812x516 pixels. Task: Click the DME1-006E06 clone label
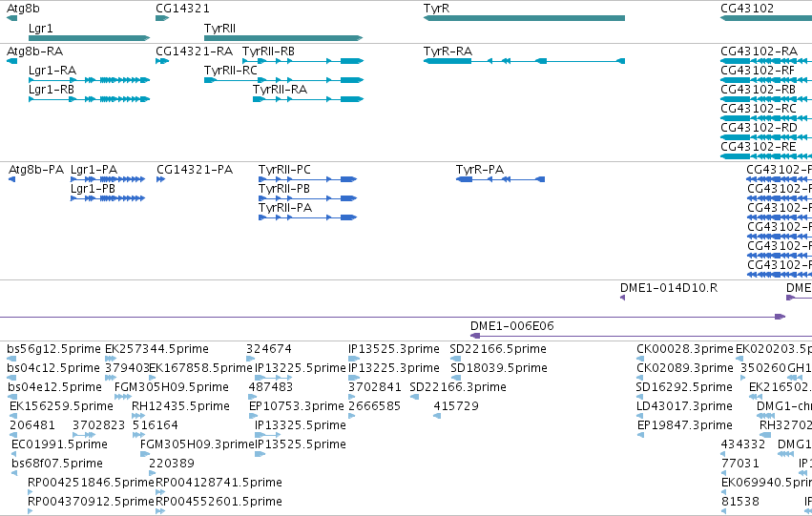512,326
